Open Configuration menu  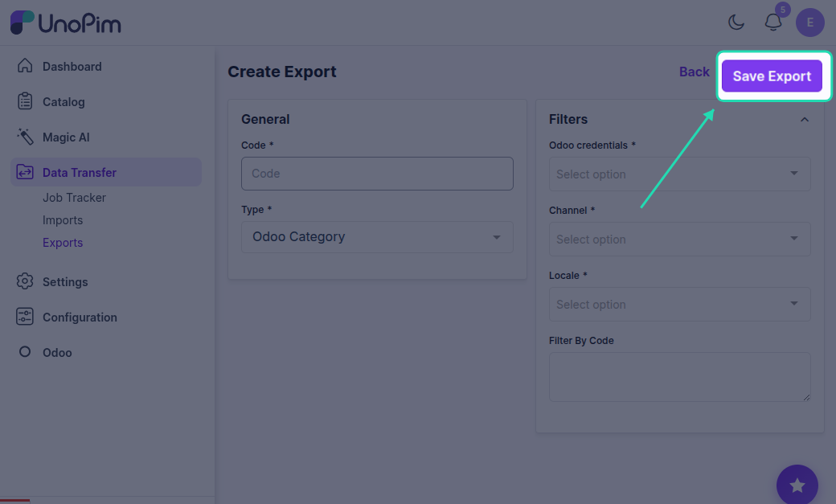pyautogui.click(x=80, y=318)
